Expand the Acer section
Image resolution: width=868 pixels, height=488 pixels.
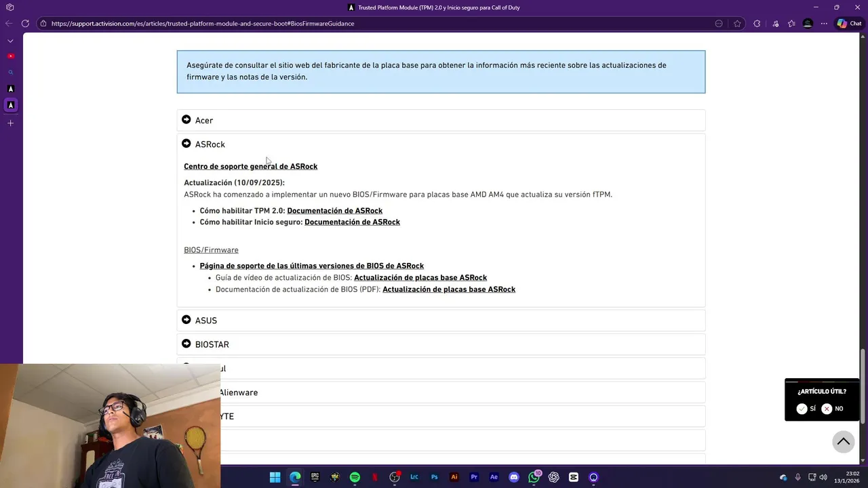(x=441, y=120)
